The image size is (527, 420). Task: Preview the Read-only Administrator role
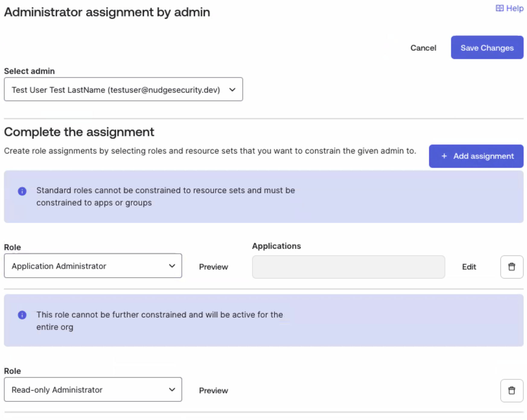(213, 390)
